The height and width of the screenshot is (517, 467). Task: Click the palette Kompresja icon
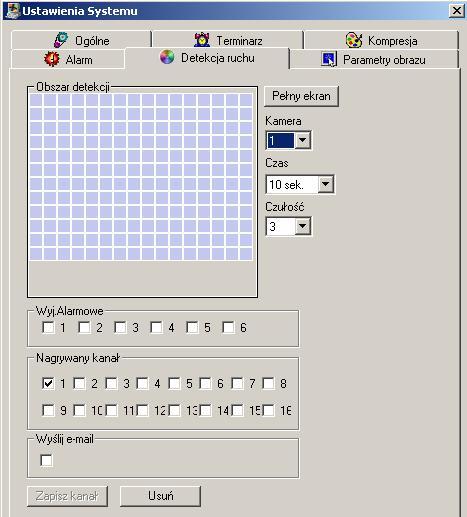354,40
